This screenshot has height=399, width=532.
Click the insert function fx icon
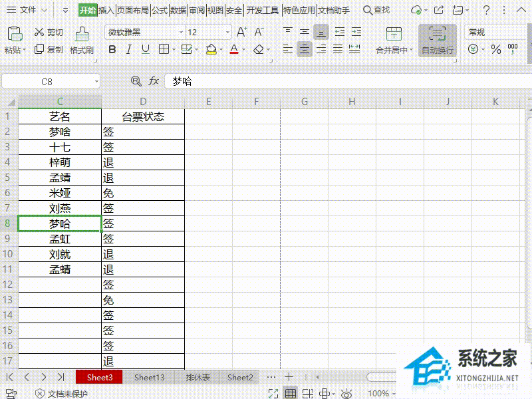154,81
